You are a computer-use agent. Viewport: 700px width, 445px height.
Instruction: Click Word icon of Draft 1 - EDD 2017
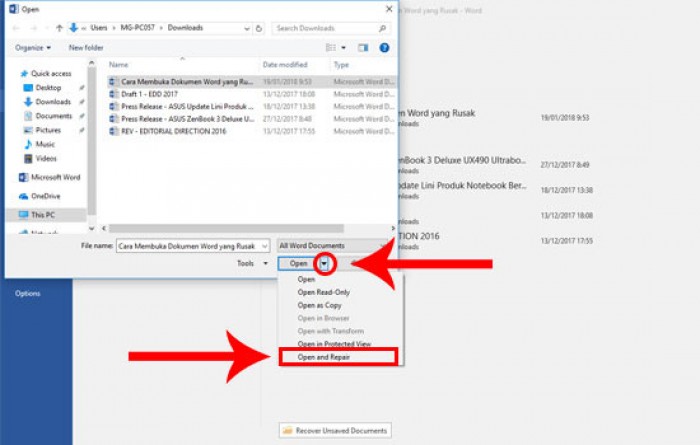pyautogui.click(x=114, y=94)
